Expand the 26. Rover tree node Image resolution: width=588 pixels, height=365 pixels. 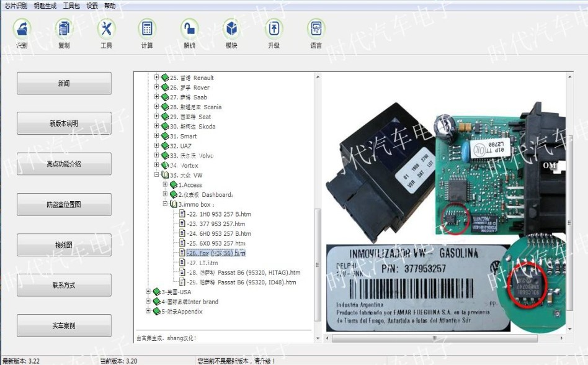(157, 87)
